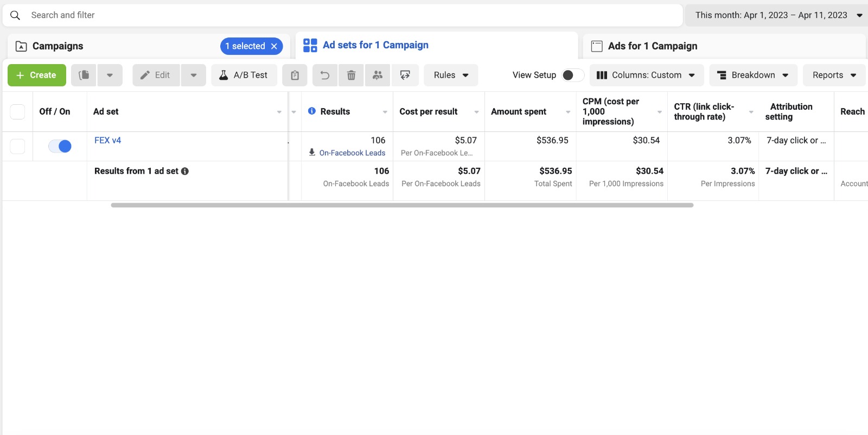
Task: Open the Ads for 1 Campaign tab
Action: coord(652,46)
